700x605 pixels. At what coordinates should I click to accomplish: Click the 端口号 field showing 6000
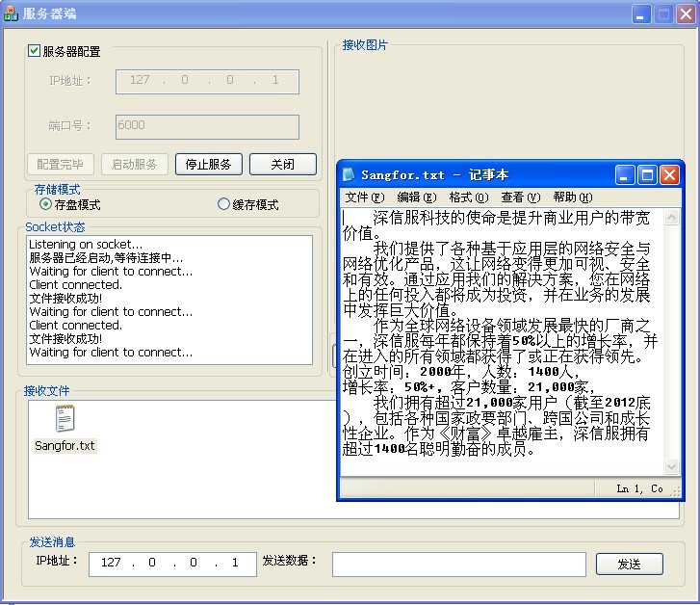207,127
